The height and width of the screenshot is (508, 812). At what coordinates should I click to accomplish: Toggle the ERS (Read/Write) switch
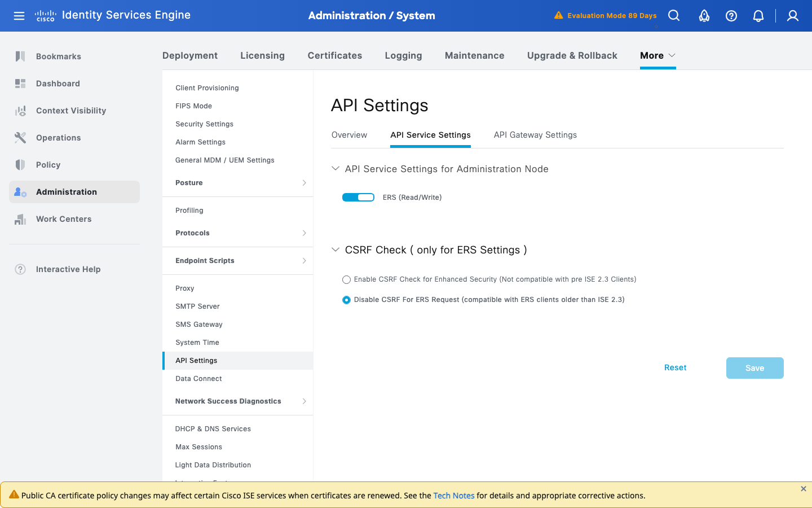358,197
